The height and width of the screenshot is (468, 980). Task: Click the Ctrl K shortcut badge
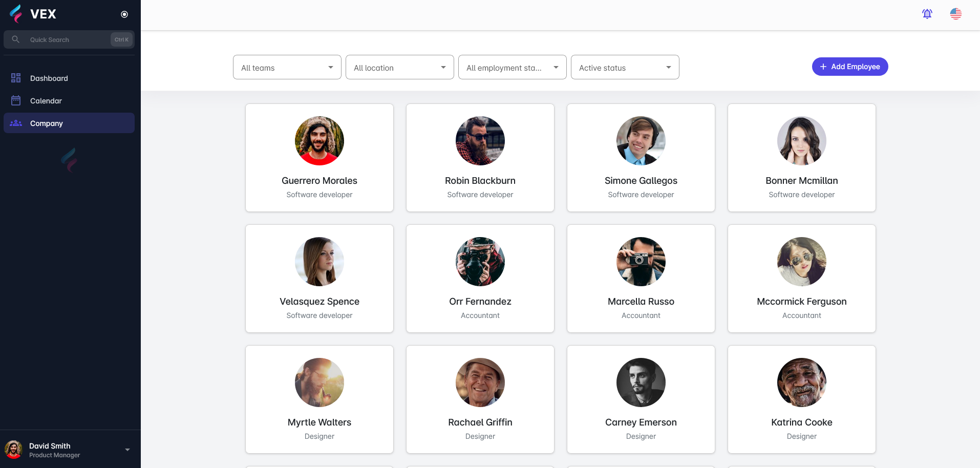coord(121,39)
